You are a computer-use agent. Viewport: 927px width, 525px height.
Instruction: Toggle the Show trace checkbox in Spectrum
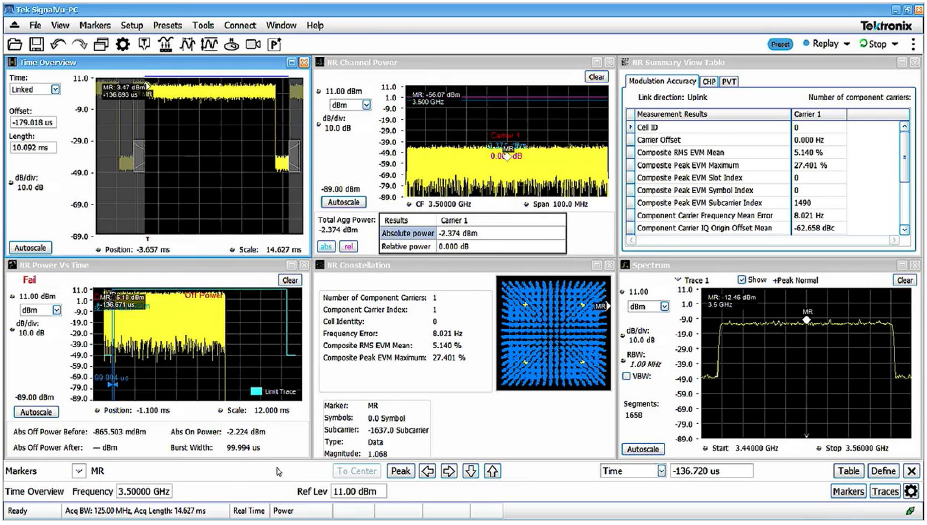point(742,280)
